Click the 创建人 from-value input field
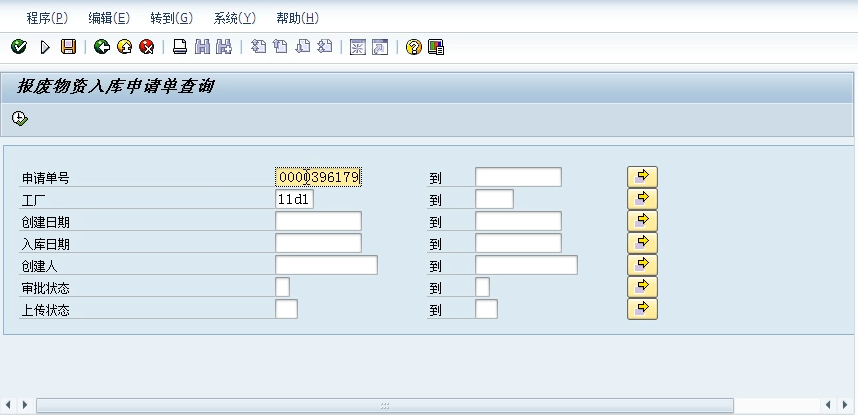858x417 pixels. coord(326,265)
